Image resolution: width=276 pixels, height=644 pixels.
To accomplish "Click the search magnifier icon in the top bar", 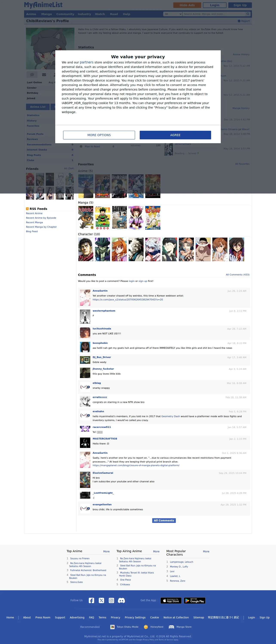I will click(248, 14).
